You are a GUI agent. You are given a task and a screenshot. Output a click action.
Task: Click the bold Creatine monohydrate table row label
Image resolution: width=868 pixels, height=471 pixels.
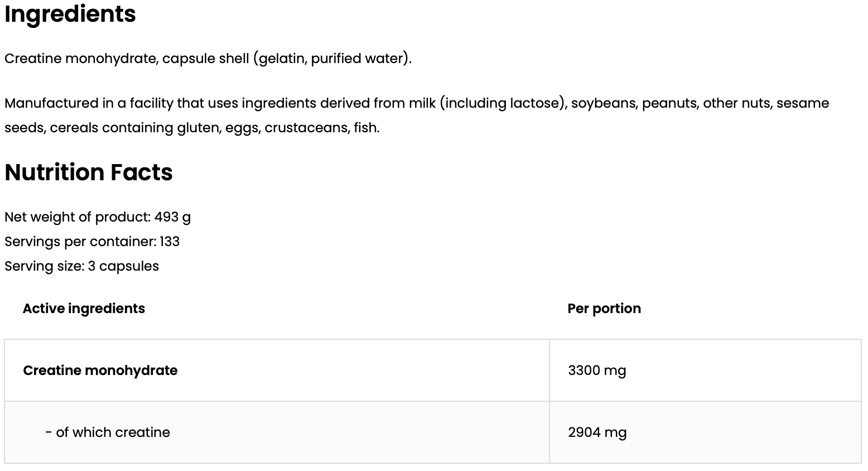100,371
